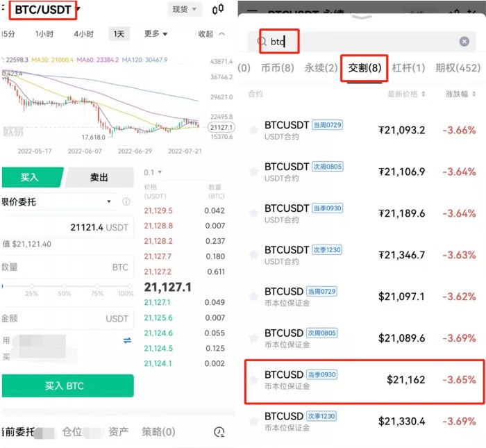
Task: Switch to the 永续(2) tab
Action: point(321,68)
